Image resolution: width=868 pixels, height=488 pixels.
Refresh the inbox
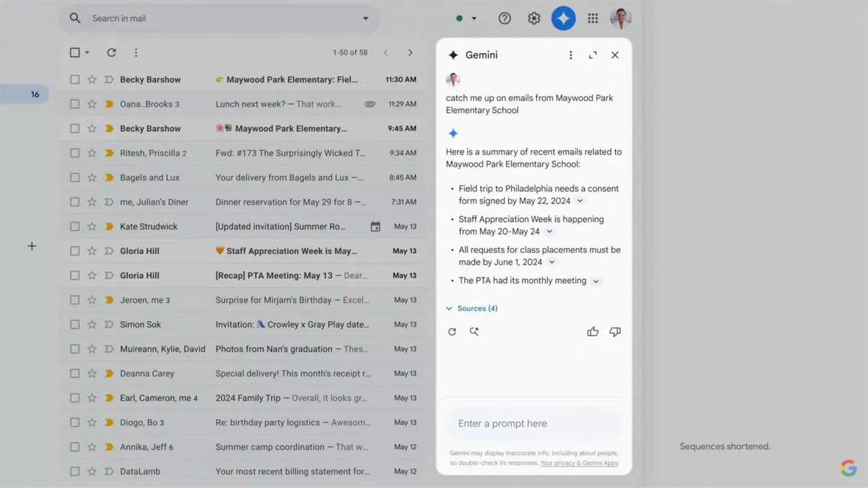tap(111, 52)
